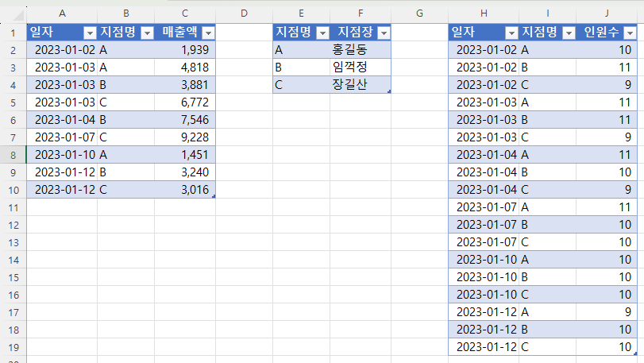Click the 지점명 cell B in column E

click(302, 68)
